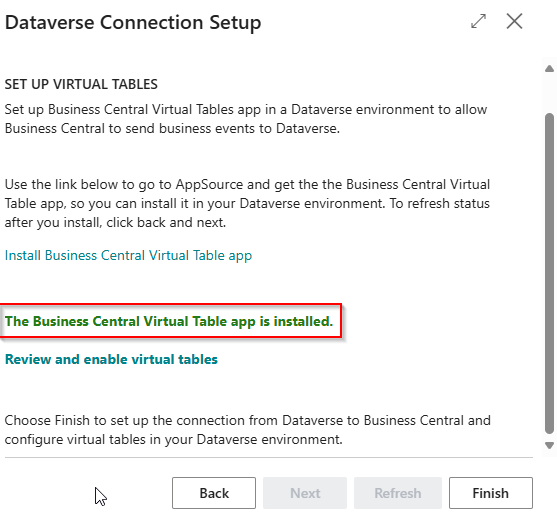Go to previous step with Back
The image size is (557, 526).
coord(214,493)
